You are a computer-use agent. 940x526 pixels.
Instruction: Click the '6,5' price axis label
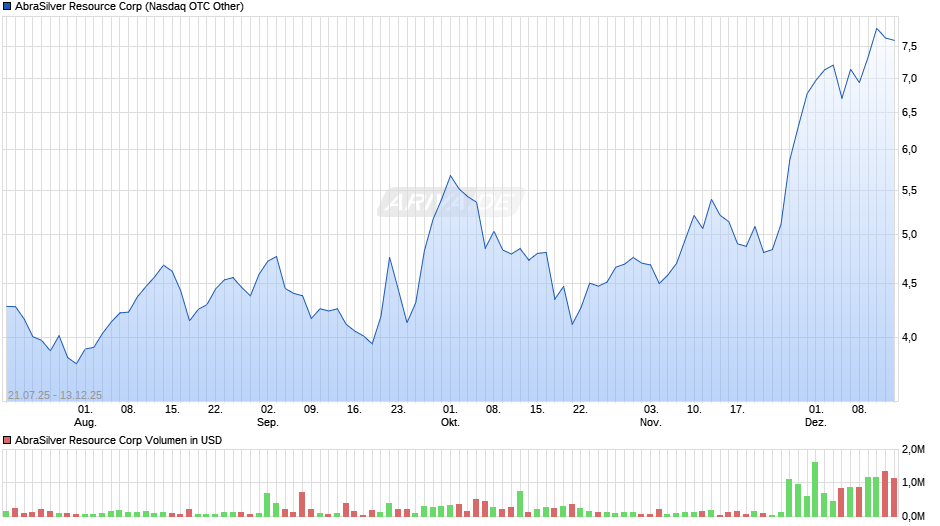(909, 113)
